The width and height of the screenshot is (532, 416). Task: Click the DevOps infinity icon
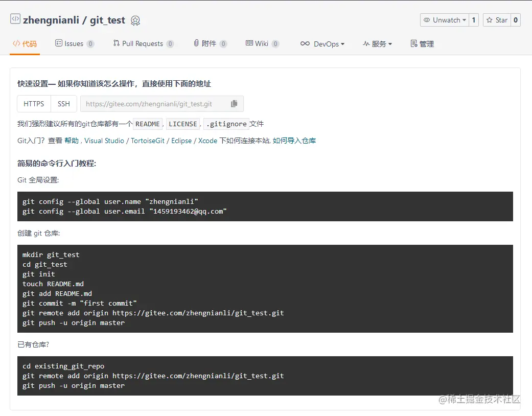point(305,44)
